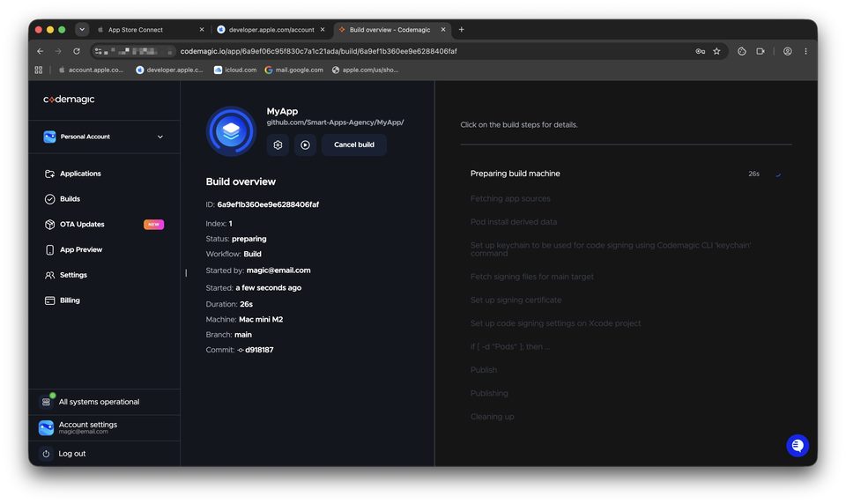Expand Set up code signing settings step
The width and height of the screenshot is (846, 504).
coord(556,323)
